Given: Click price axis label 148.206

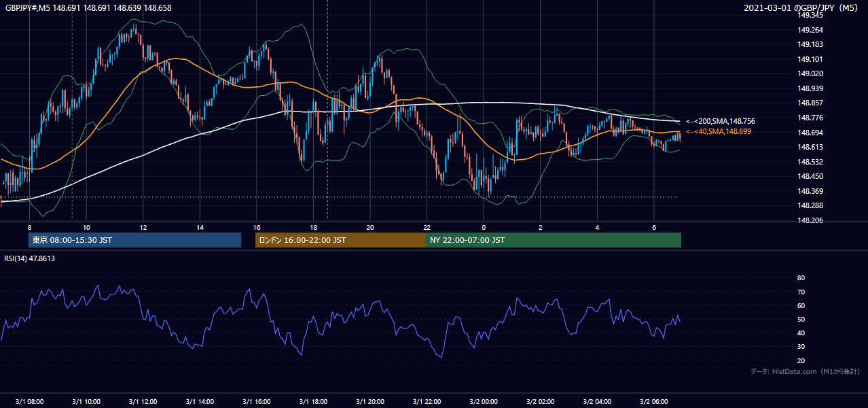Looking at the screenshot, I should tap(810, 220).
